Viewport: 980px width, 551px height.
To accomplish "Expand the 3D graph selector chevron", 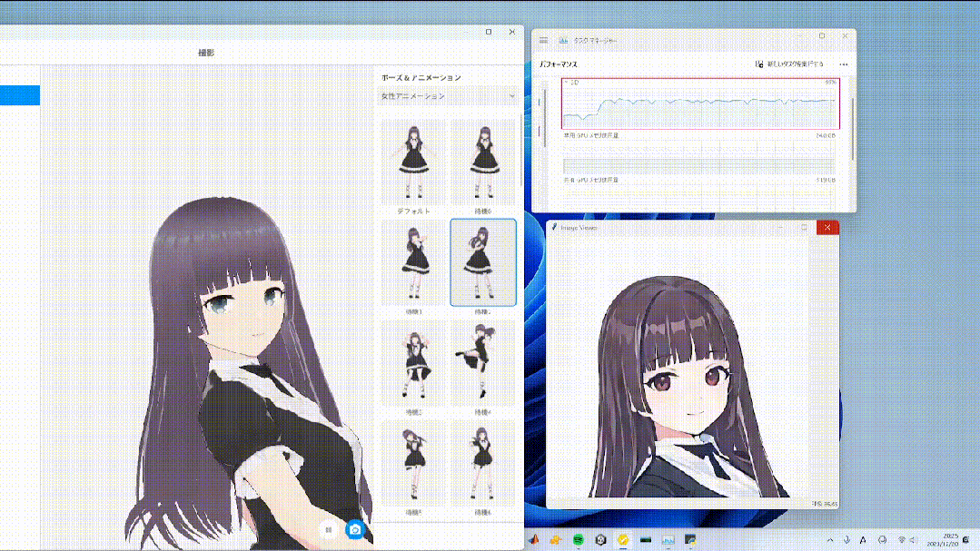I will 567,83.
